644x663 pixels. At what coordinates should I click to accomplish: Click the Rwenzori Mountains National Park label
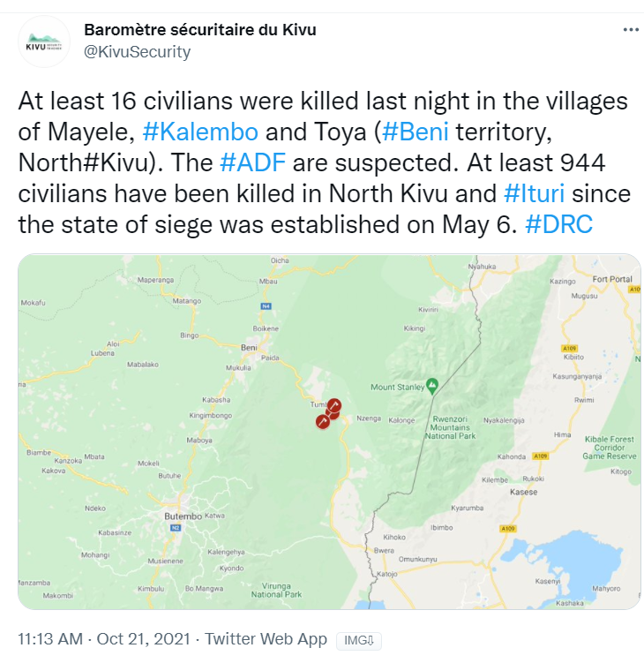click(450, 427)
